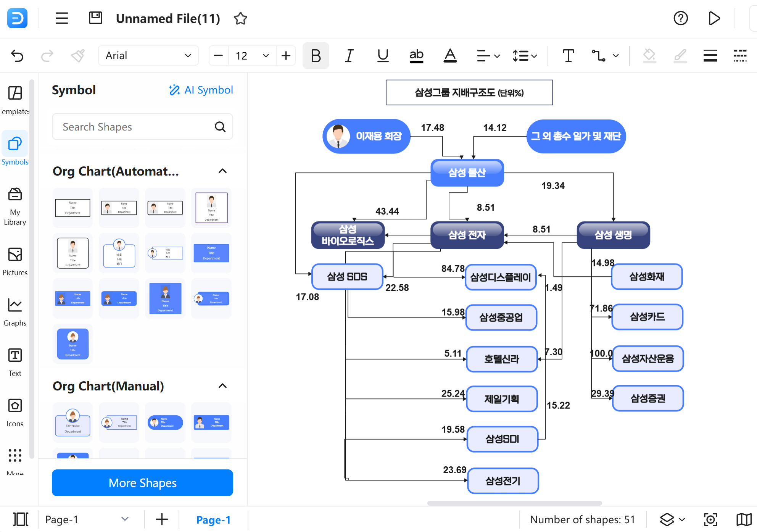Viewport: 757px width, 532px height.
Task: Open the help question mark
Action: click(681, 18)
